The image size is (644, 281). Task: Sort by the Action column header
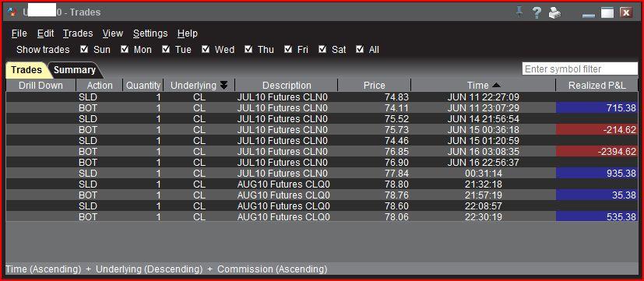pos(100,86)
